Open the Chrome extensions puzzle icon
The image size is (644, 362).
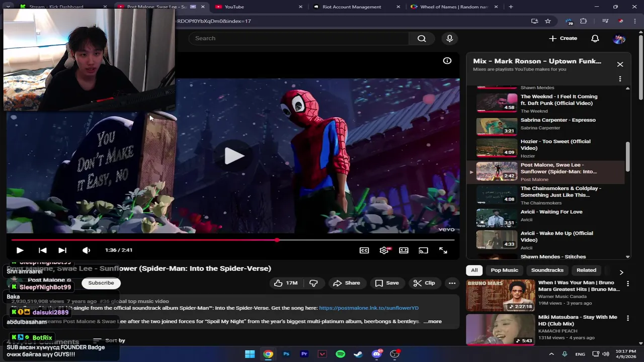(584, 21)
